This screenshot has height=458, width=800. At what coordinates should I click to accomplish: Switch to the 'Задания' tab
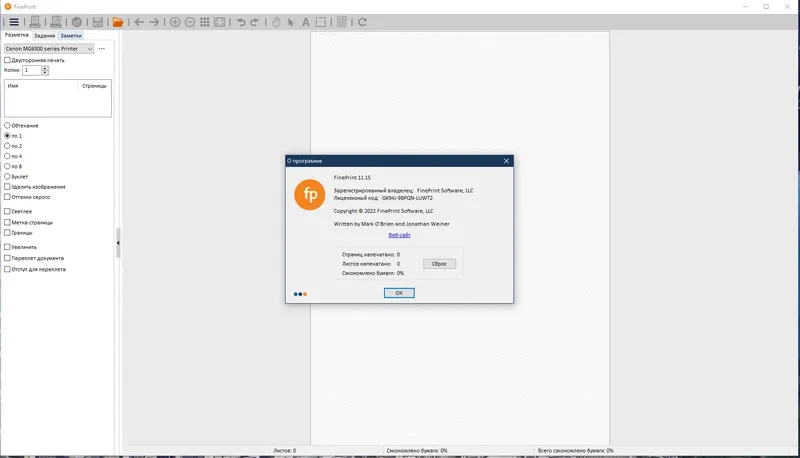(44, 36)
